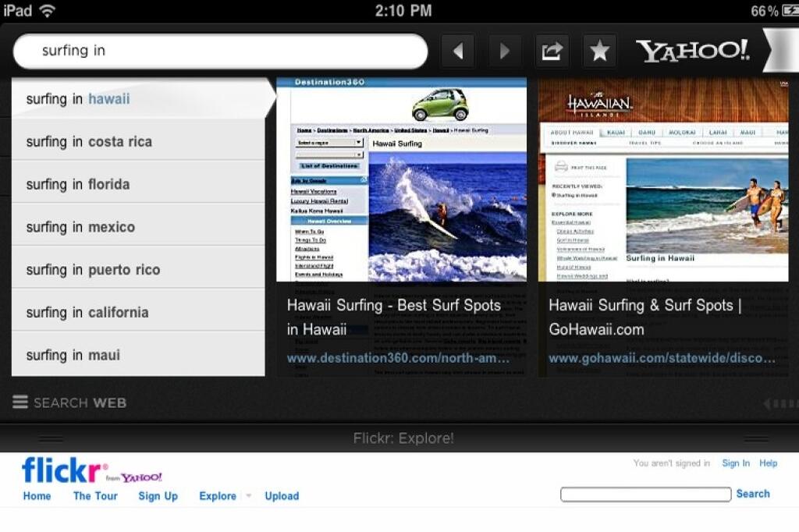Tap the star bookmark icon
The image size is (799, 532).
pyautogui.click(x=599, y=51)
